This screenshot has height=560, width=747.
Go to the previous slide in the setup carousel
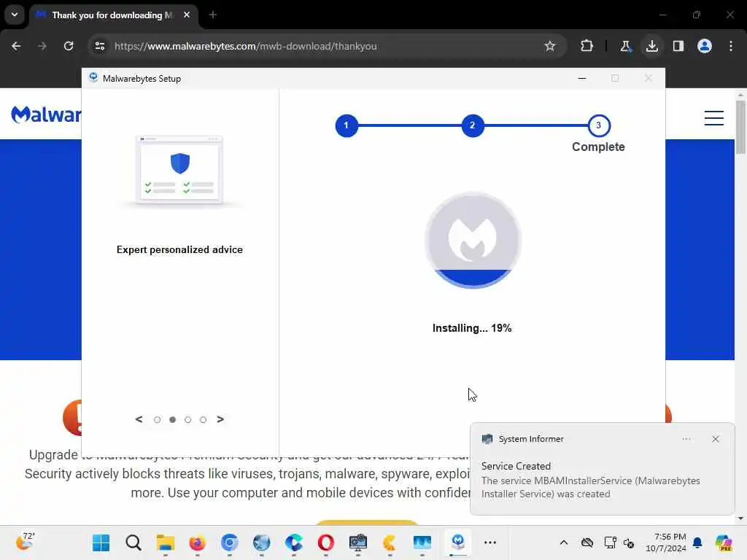click(x=139, y=419)
